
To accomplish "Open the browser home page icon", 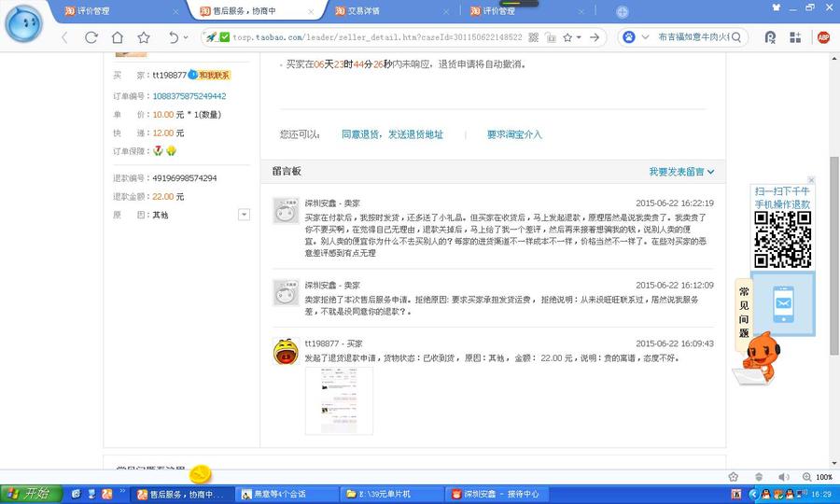I will point(118,37).
